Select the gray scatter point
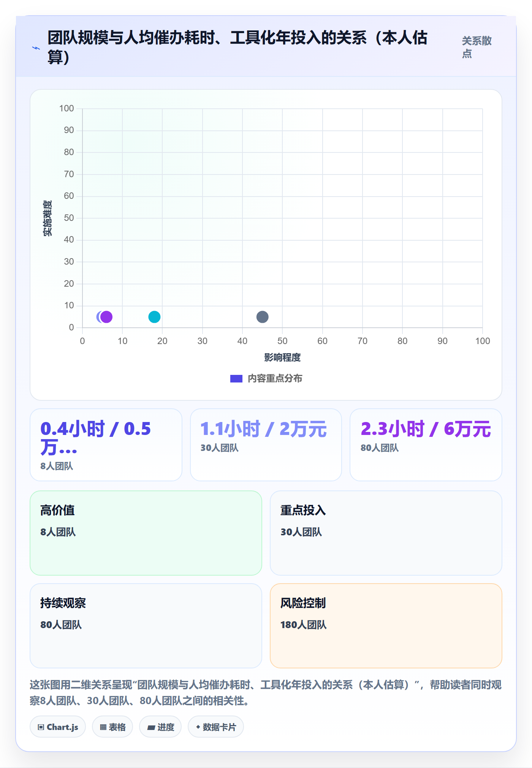The height and width of the screenshot is (768, 532). click(263, 317)
